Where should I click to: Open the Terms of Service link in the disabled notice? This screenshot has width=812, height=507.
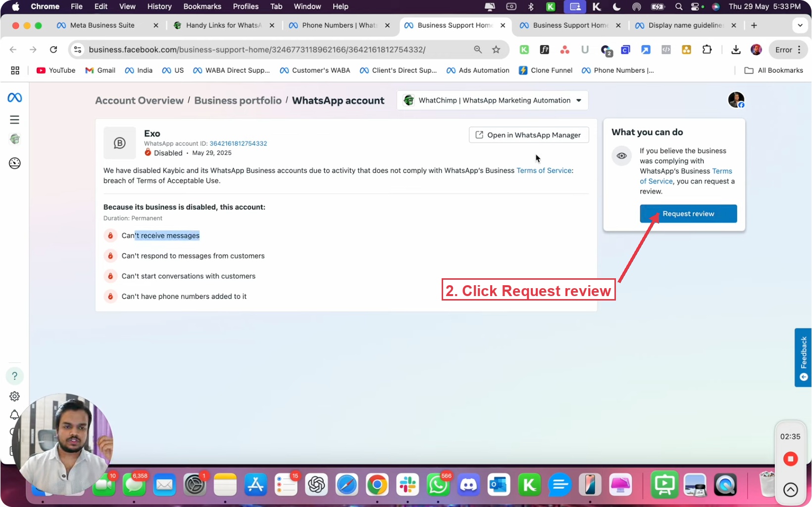tap(544, 170)
